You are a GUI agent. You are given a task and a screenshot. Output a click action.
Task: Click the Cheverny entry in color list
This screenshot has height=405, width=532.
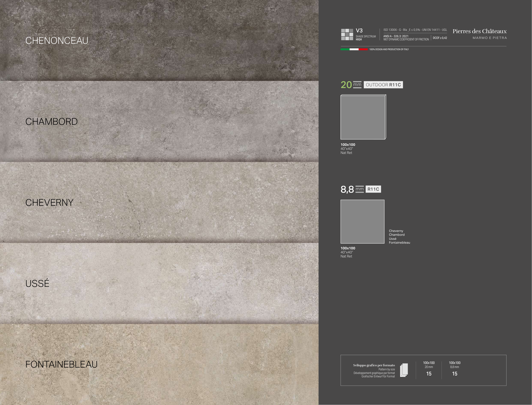396,231
